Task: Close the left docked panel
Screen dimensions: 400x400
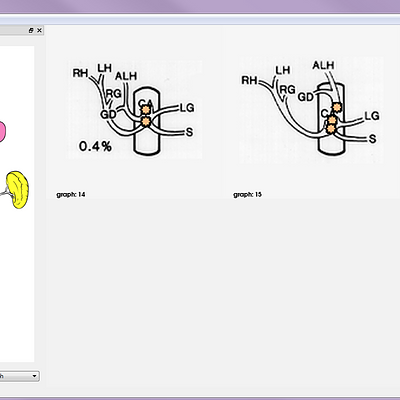Action: (39, 31)
